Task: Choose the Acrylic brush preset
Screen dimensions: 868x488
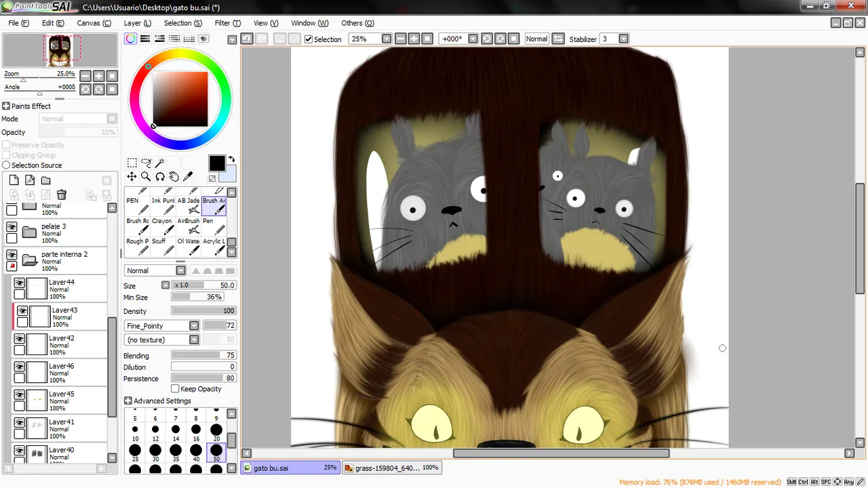Action: coord(214,245)
